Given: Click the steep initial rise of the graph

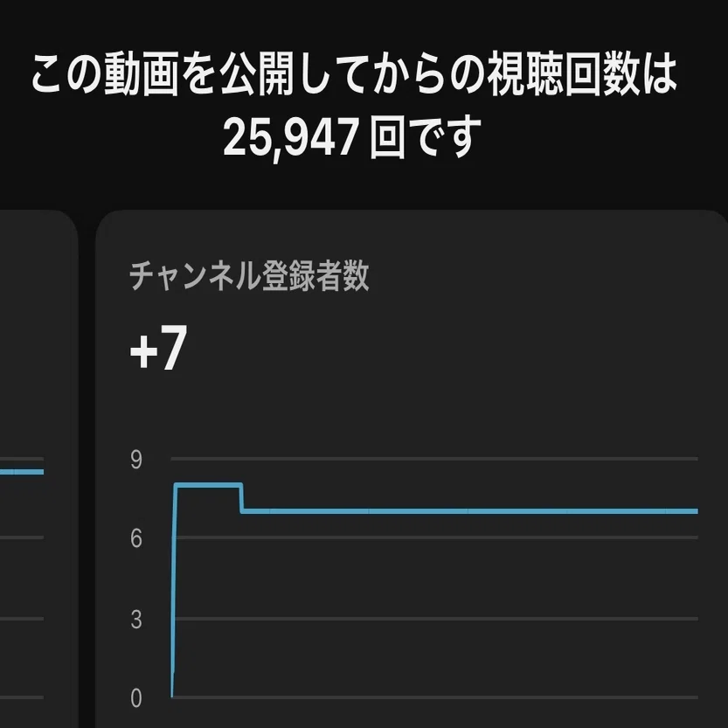Looking at the screenshot, I should tap(174, 590).
